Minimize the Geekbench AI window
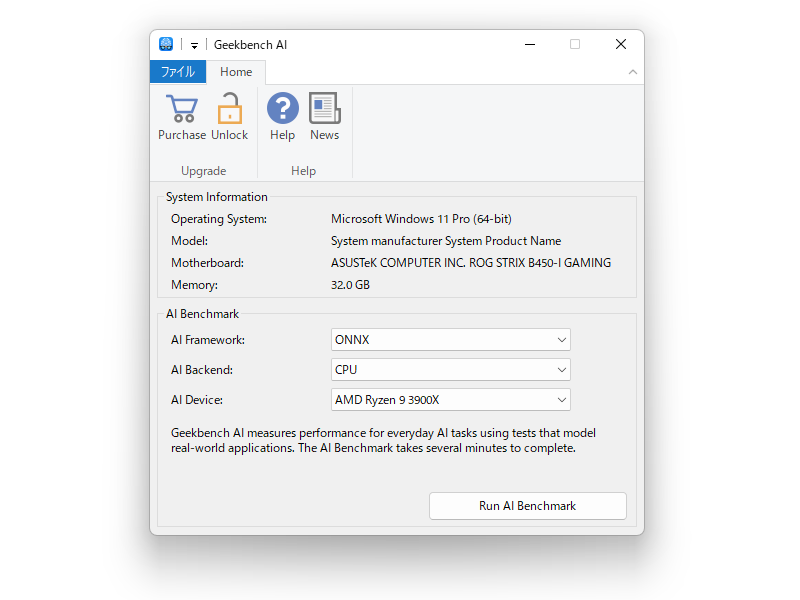The width and height of the screenshot is (800, 600). (529, 44)
